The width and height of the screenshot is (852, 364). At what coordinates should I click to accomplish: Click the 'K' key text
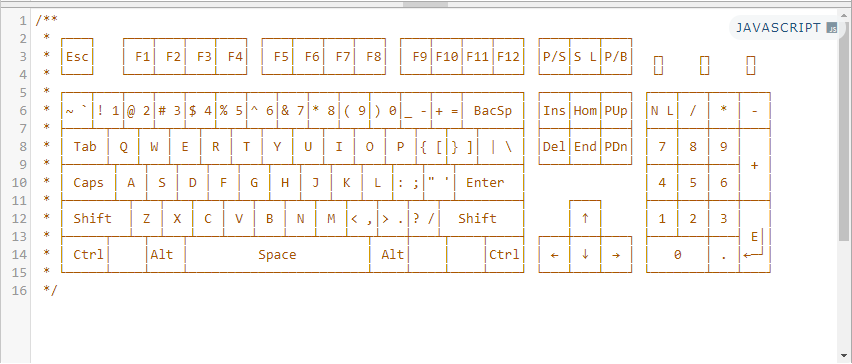pyautogui.click(x=347, y=183)
